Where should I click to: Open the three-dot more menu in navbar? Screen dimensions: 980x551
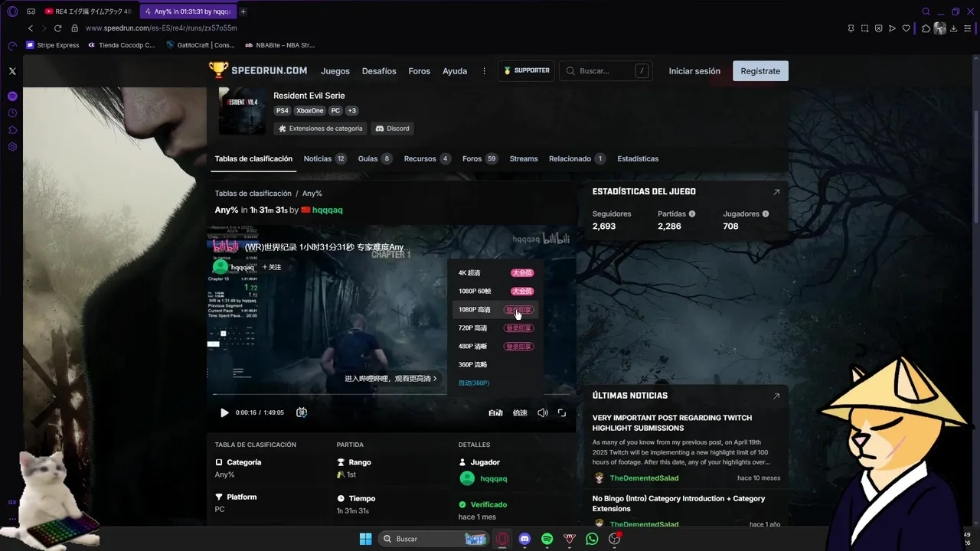pos(484,71)
